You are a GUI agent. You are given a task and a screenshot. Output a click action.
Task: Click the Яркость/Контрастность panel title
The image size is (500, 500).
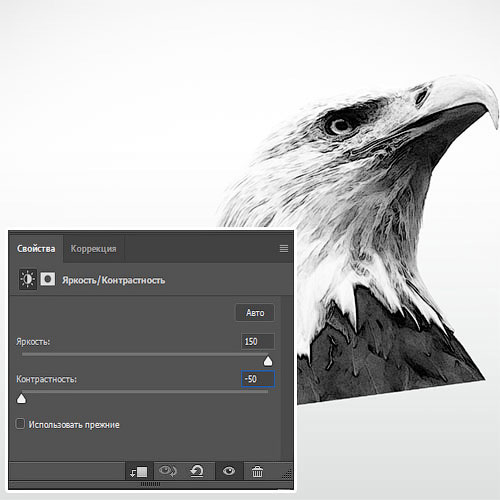[113, 280]
